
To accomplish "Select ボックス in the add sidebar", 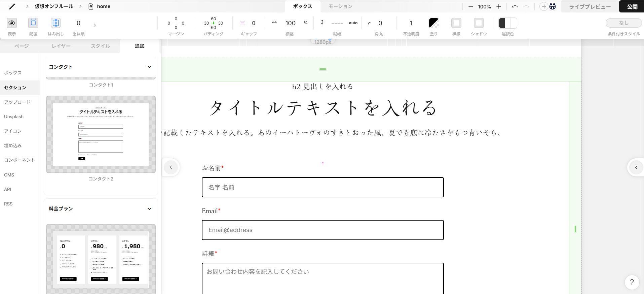I will pyautogui.click(x=13, y=73).
